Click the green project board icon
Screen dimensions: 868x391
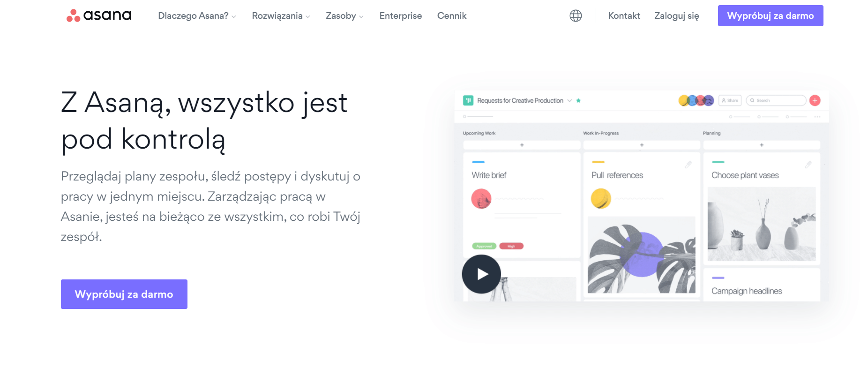tap(468, 100)
